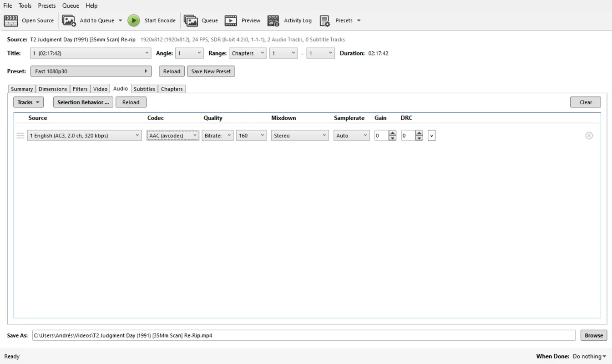Click the Browse button
Screen dimensions: 612x364
(593, 335)
